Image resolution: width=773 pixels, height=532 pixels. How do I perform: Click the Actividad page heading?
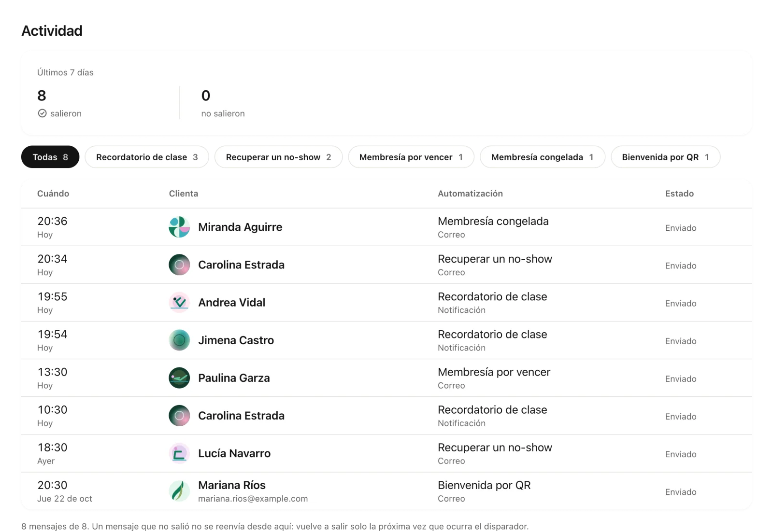click(x=52, y=31)
